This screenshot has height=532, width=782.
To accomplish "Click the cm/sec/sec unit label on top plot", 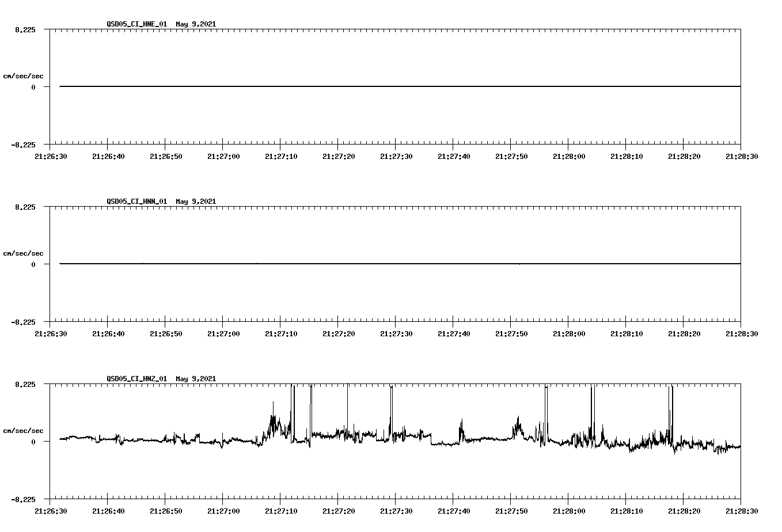I will point(24,75).
